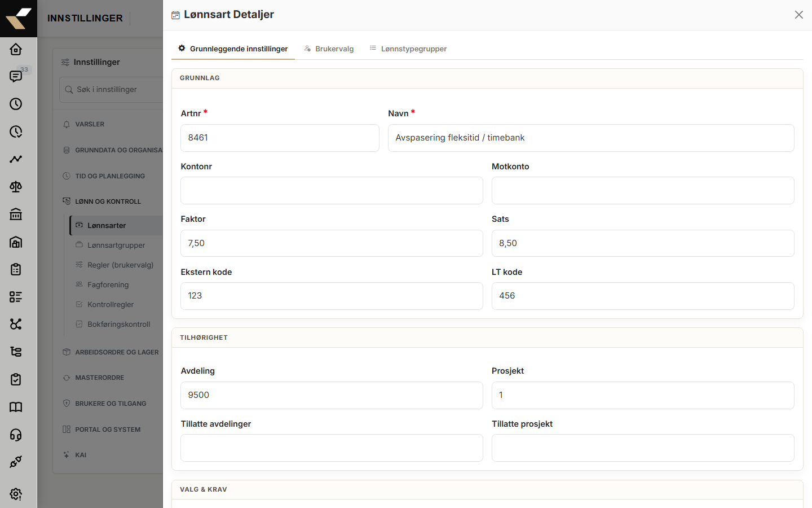Click the Sats input field
This screenshot has height=508, width=812.
pyautogui.click(x=643, y=243)
